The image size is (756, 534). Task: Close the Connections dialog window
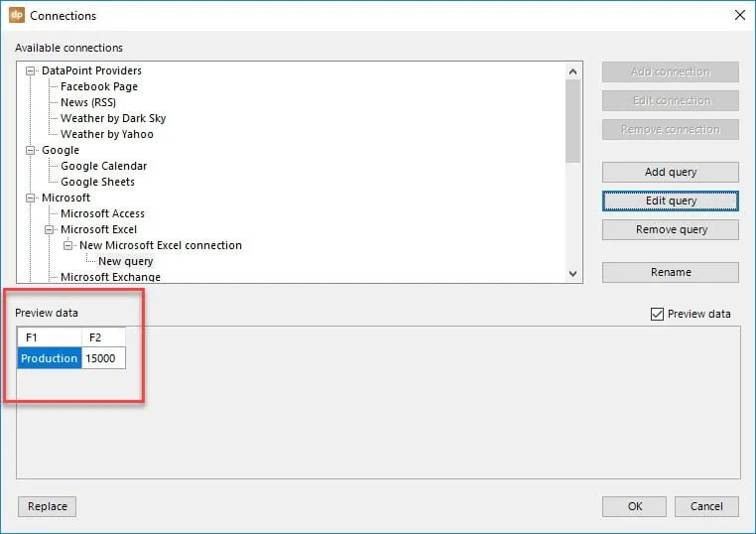click(x=738, y=16)
